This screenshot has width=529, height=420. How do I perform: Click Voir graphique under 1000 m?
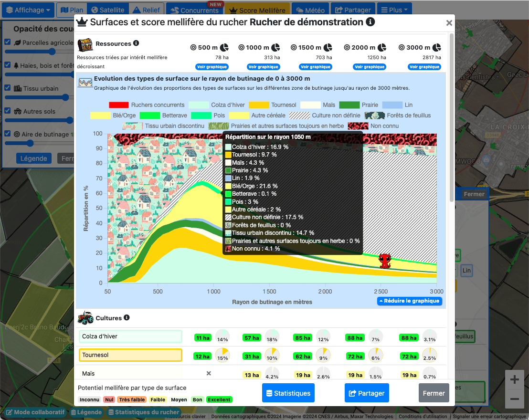click(x=264, y=67)
